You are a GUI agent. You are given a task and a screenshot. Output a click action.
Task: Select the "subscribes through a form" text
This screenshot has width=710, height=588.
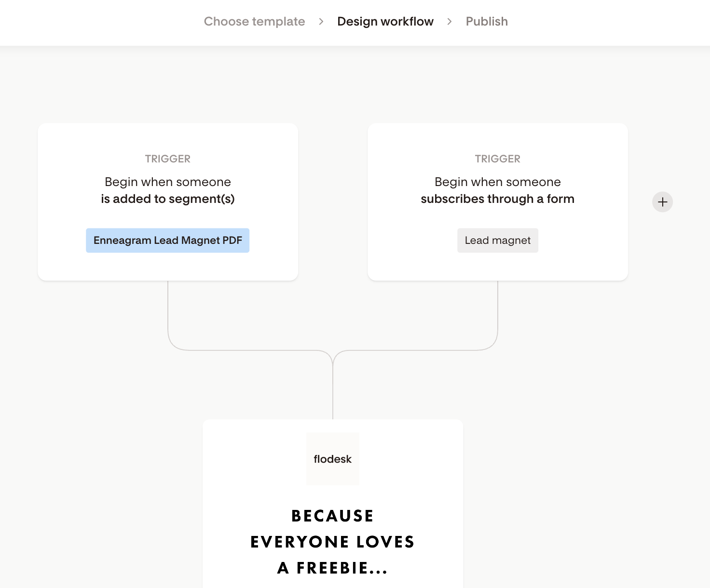pos(498,199)
